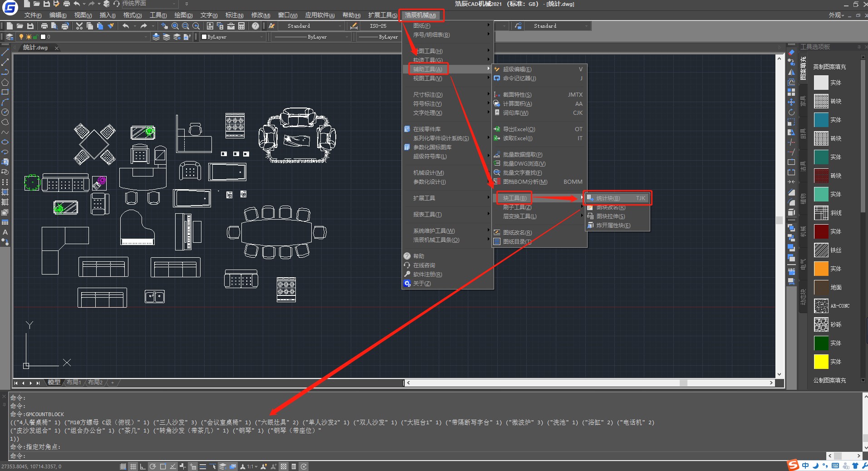Click the Save icon in the quick access bar
This screenshot has height=471, width=868.
(x=46, y=4)
